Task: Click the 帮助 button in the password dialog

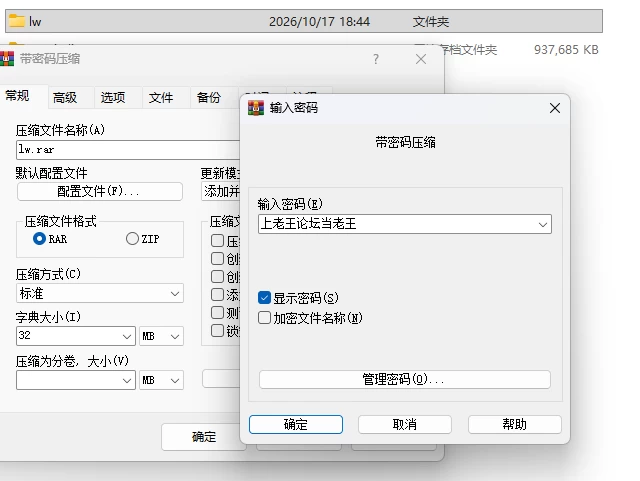Action: [515, 425]
